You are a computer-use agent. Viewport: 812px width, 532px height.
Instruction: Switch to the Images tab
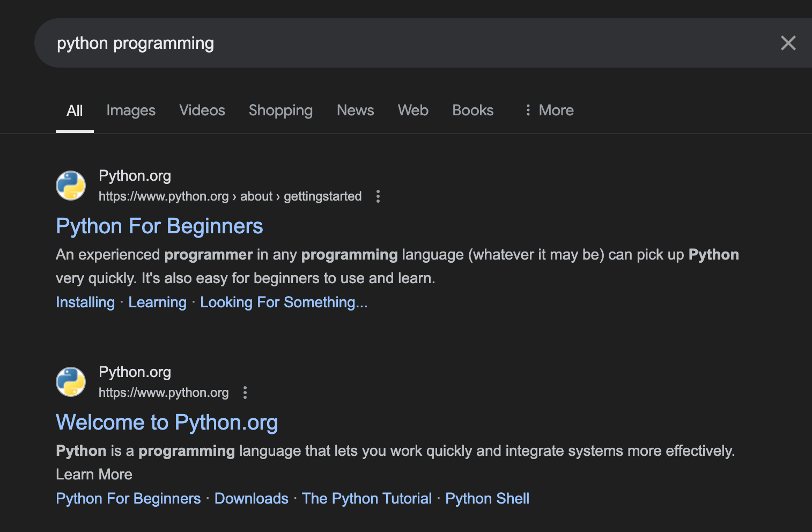point(131,110)
